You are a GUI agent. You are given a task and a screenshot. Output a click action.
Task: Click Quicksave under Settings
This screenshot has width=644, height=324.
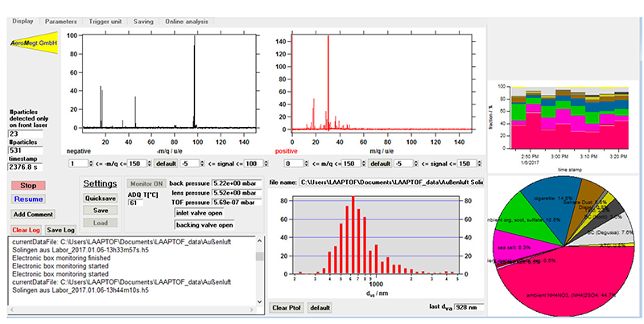coord(101,198)
